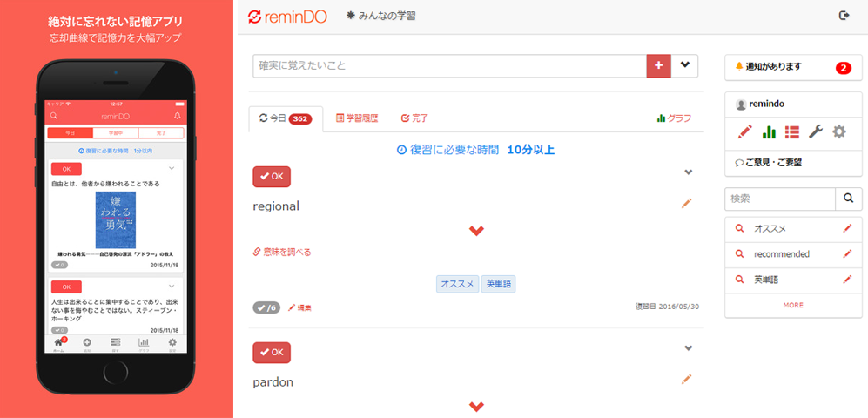
Task: Select 完了 tab in phone mockup
Action: click(x=161, y=133)
